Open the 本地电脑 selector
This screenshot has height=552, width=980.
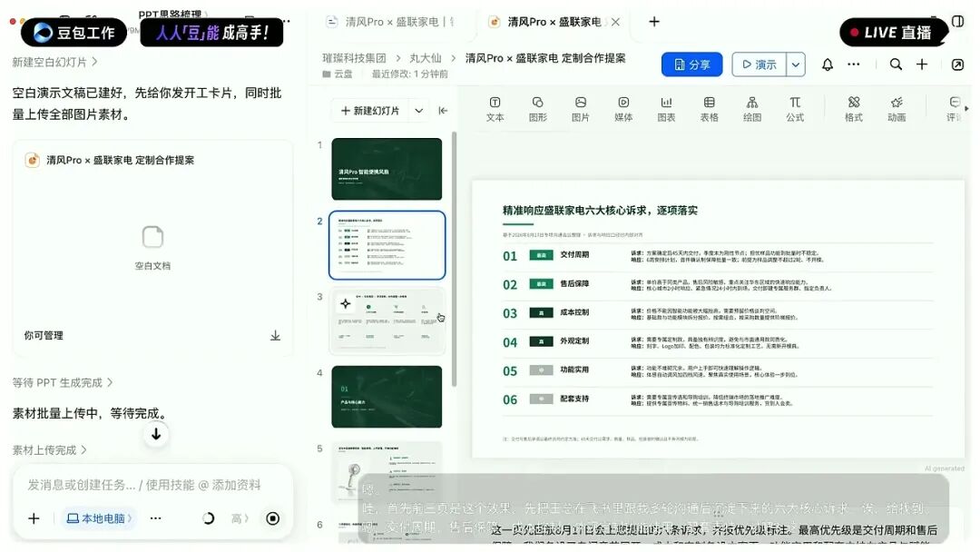point(99,518)
